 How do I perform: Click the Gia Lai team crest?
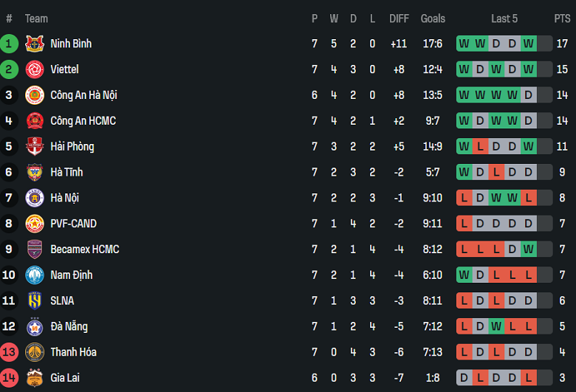point(35,378)
